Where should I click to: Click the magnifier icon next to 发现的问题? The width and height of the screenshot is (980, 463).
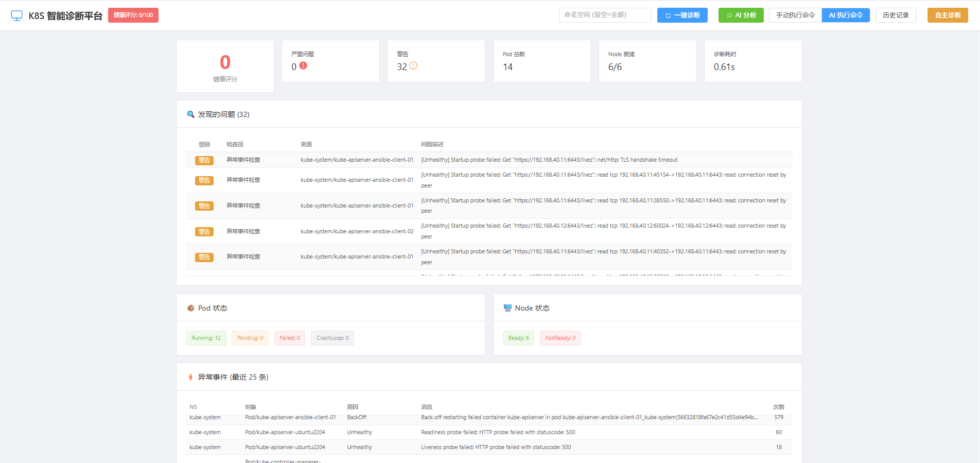click(x=190, y=114)
